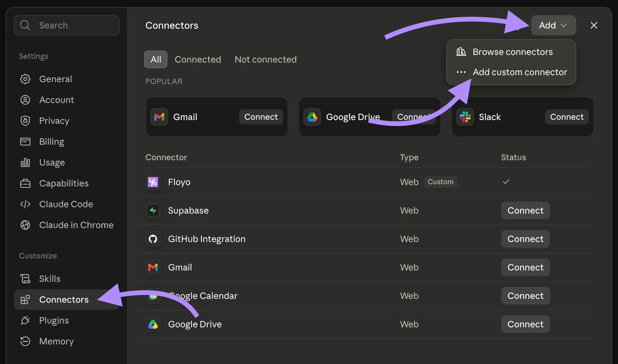The height and width of the screenshot is (364, 618).
Task: Open the Memory page
Action: pos(67,341)
